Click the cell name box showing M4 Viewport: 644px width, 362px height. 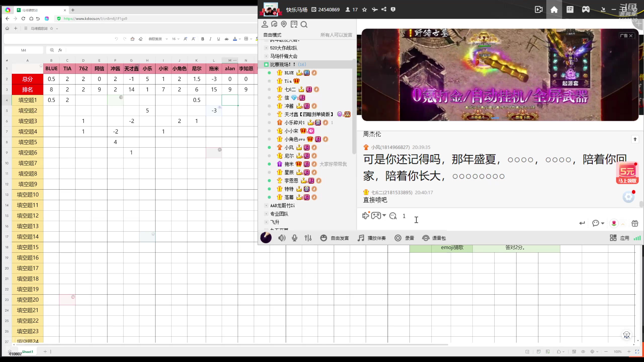coord(24,50)
